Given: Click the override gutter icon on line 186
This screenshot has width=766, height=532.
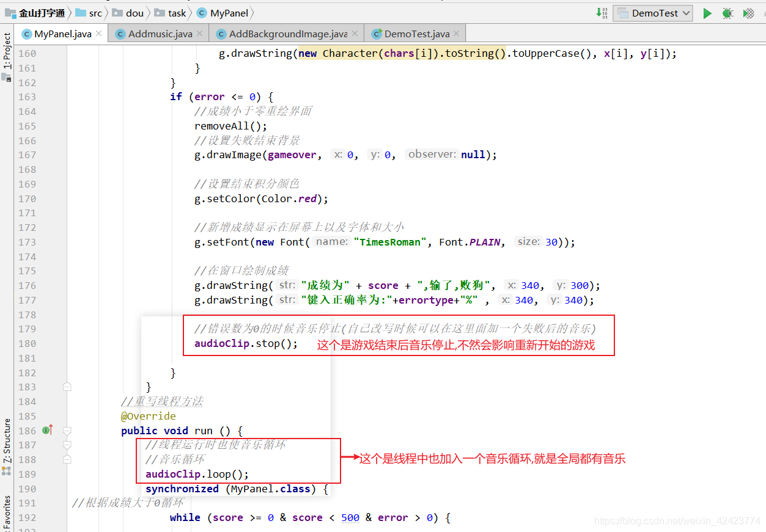Looking at the screenshot, I should click(x=48, y=431).
